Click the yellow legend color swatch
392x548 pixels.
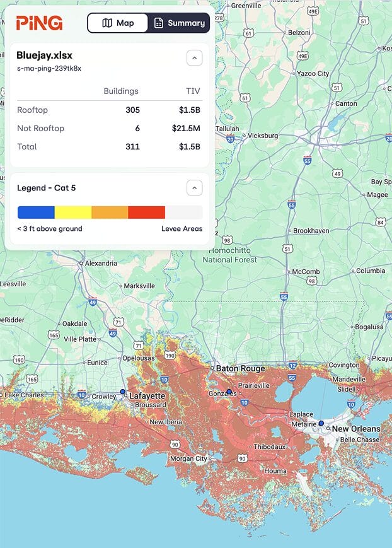(x=72, y=213)
